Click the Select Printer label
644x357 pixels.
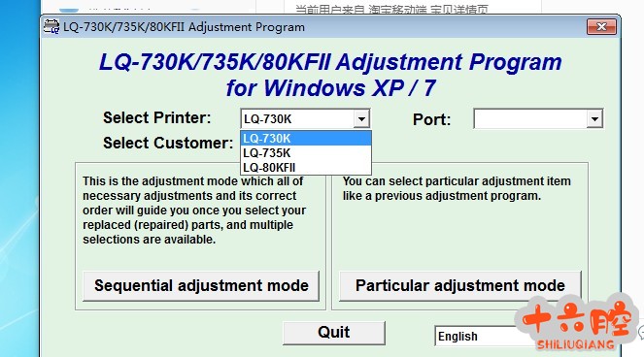tap(157, 117)
